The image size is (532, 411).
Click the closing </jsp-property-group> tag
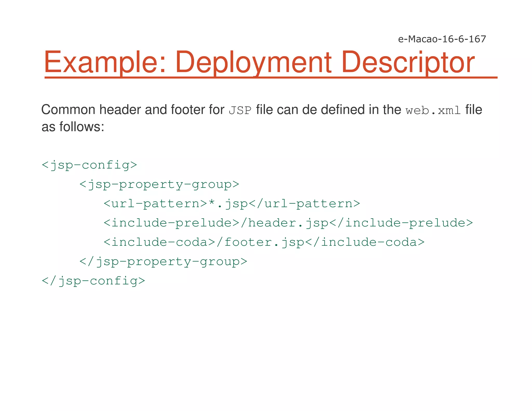[163, 262]
